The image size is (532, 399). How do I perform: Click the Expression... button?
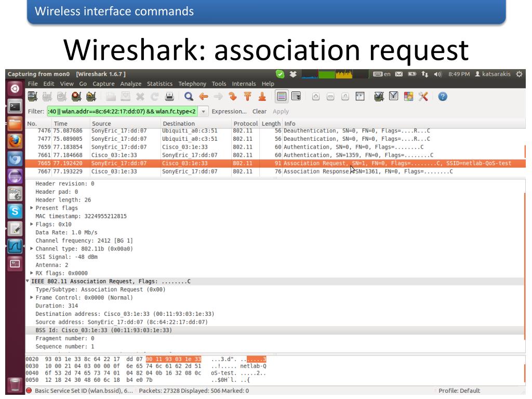(229, 112)
